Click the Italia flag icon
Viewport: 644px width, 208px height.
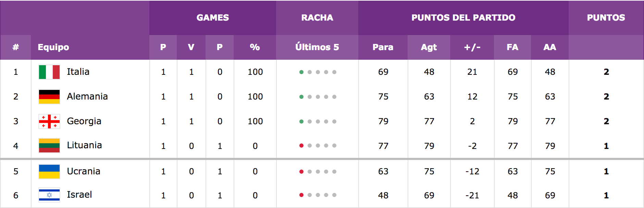49,72
